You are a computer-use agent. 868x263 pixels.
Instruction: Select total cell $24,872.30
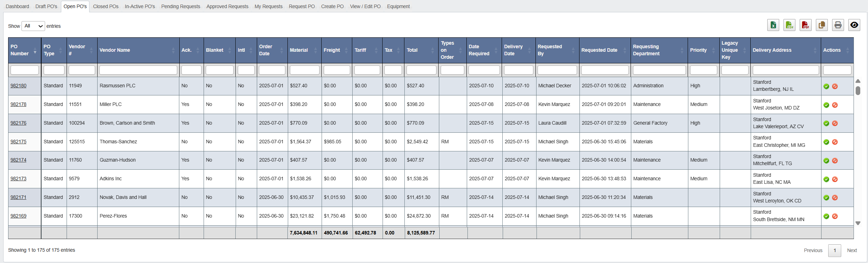tap(422, 216)
